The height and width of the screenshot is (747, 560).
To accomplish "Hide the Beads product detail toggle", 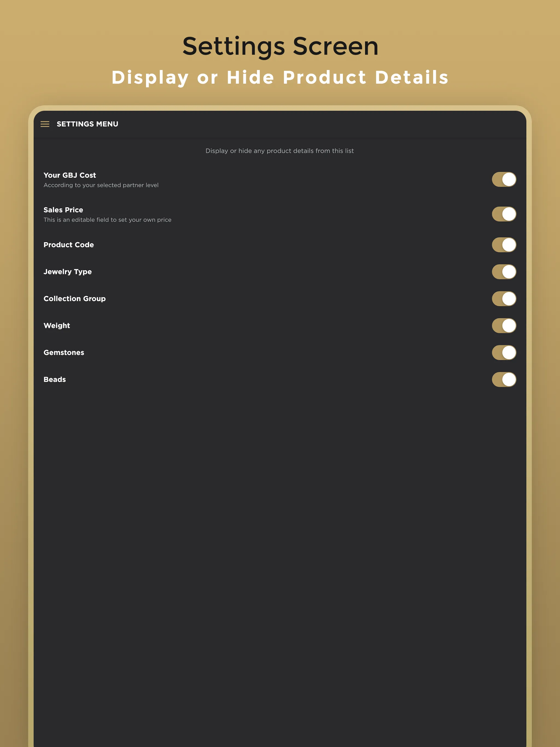I will tap(502, 379).
